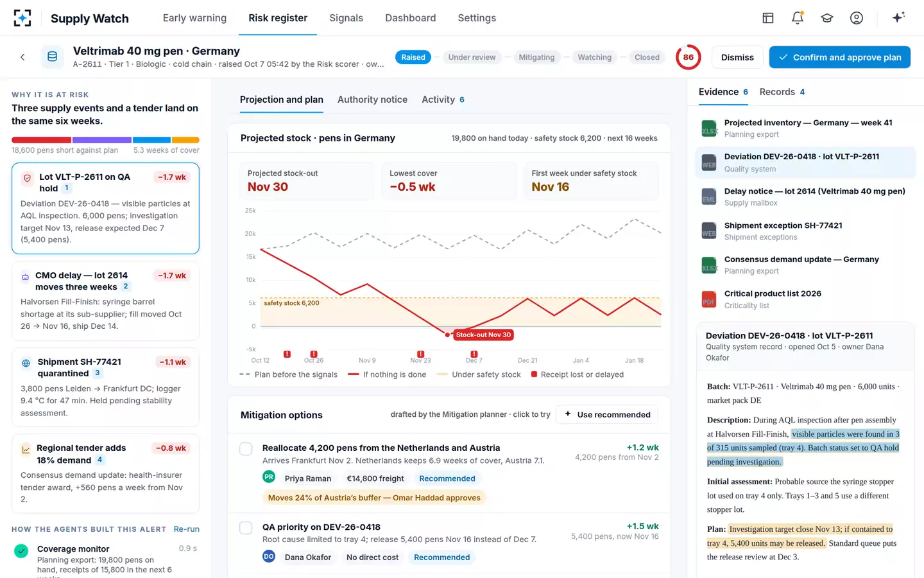The image size is (924, 578).
Task: Set status to Under review
Action: click(472, 57)
